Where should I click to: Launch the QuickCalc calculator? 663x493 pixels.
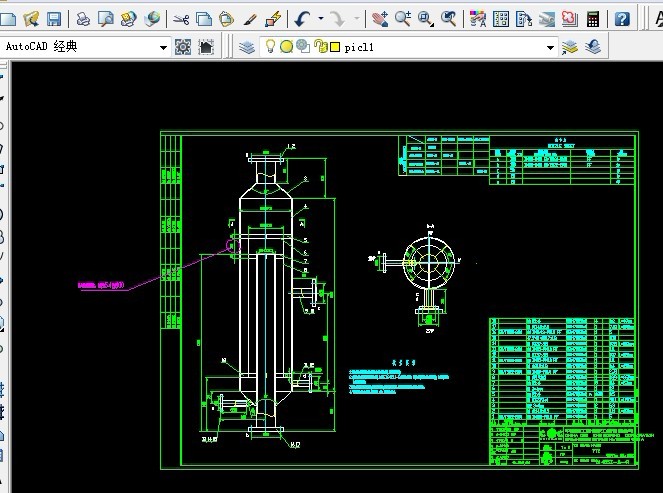[592, 19]
